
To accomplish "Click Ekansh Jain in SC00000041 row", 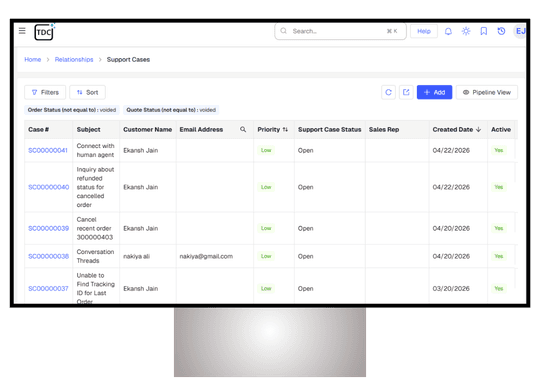I will (x=141, y=151).
